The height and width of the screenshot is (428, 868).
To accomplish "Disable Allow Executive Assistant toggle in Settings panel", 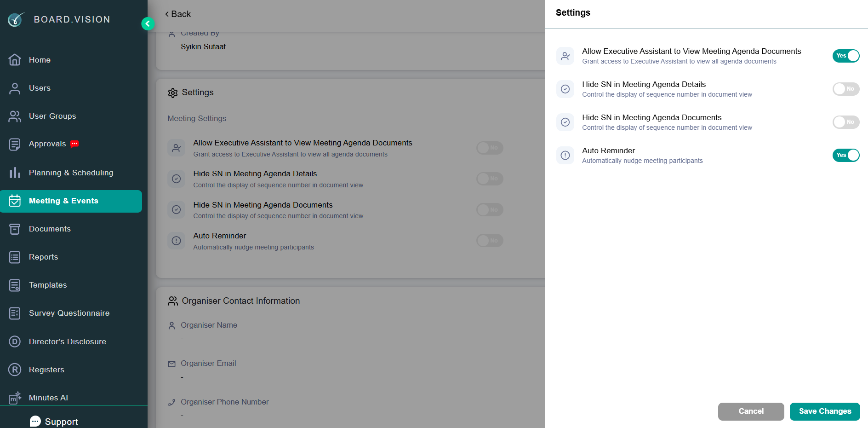I will [x=846, y=56].
